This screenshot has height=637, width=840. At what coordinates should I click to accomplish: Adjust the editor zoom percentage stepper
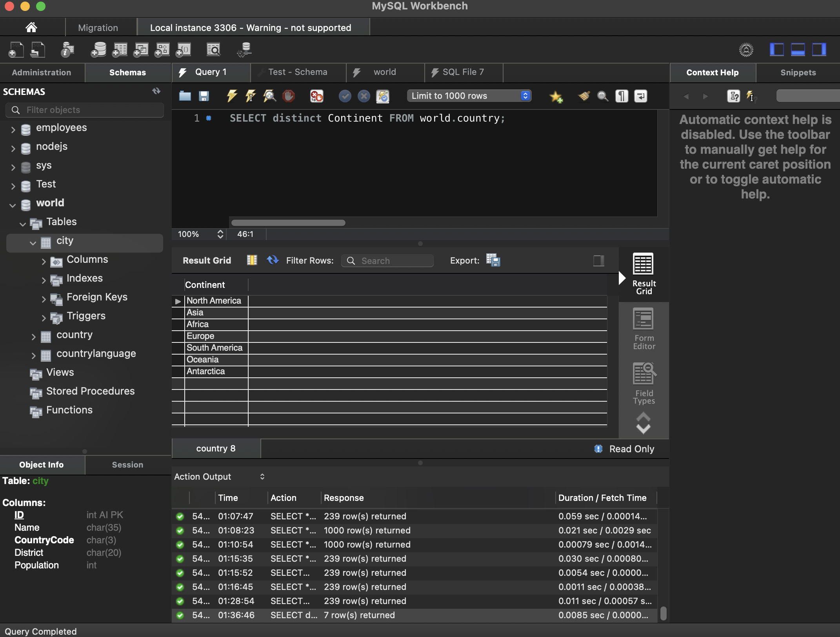point(220,234)
